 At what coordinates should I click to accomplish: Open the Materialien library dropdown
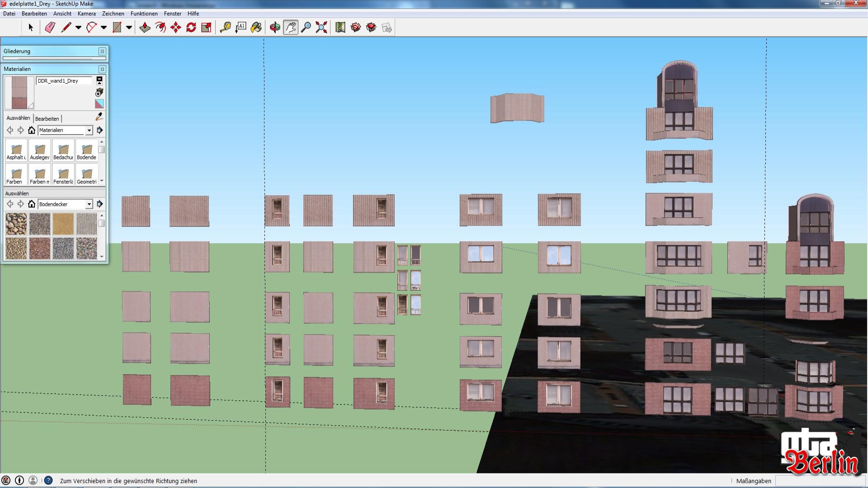(89, 130)
